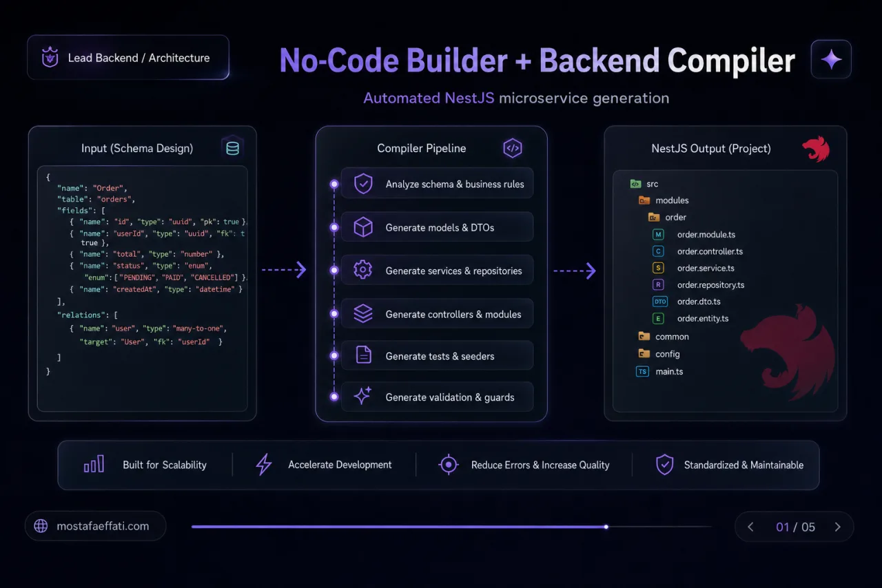Open the order folder
The width and height of the screenshot is (882, 588).
click(x=667, y=217)
